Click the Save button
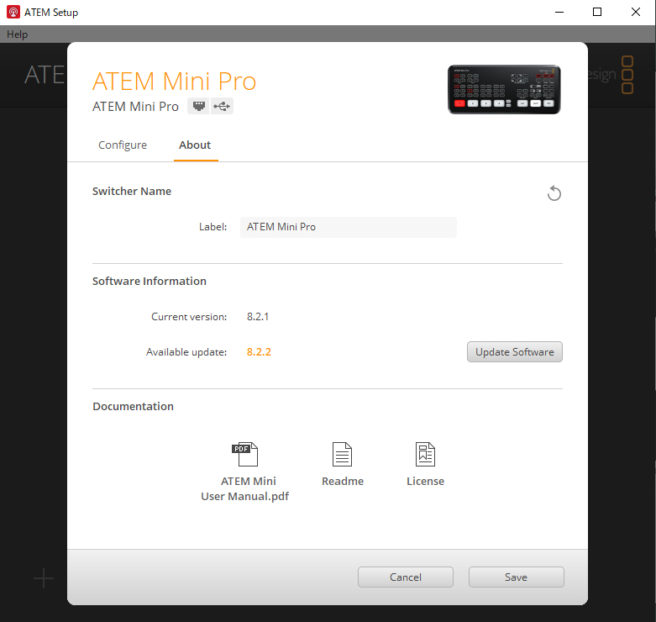The height and width of the screenshot is (622, 656). (516, 577)
